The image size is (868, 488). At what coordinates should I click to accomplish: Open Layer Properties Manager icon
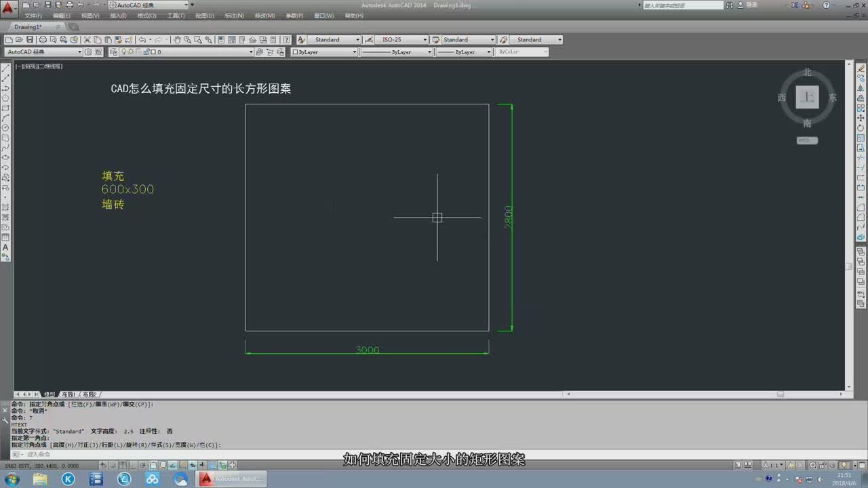114,52
